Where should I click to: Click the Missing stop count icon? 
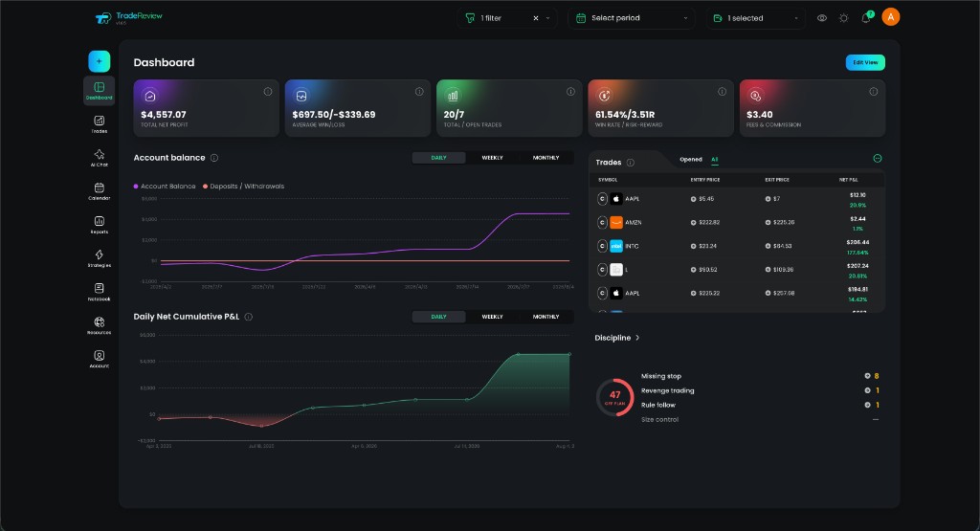[x=867, y=376]
